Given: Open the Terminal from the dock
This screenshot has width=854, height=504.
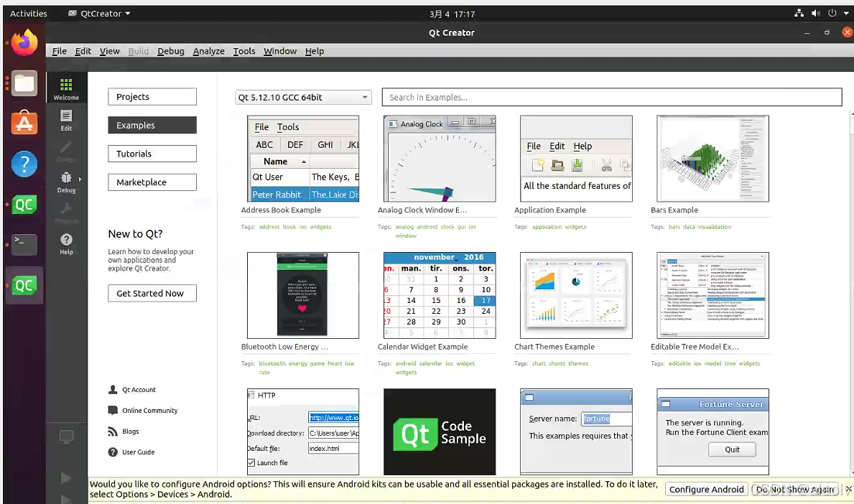Looking at the screenshot, I should [24, 244].
